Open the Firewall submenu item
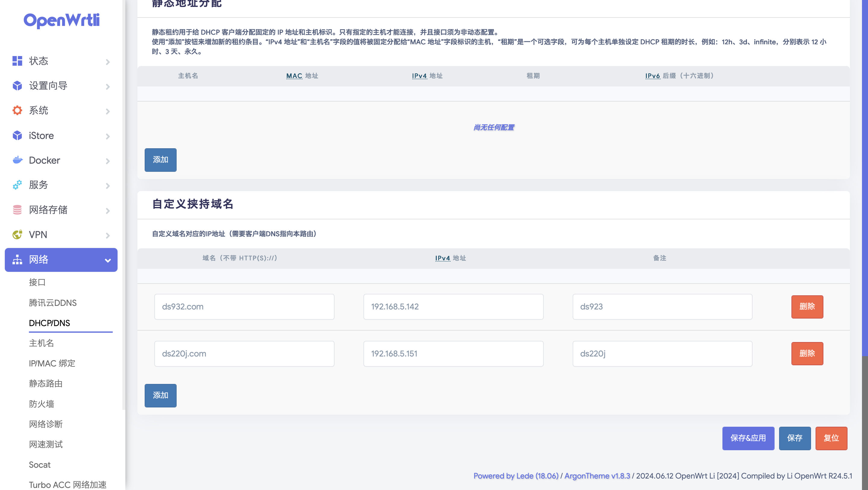This screenshot has width=868, height=490. click(x=42, y=404)
